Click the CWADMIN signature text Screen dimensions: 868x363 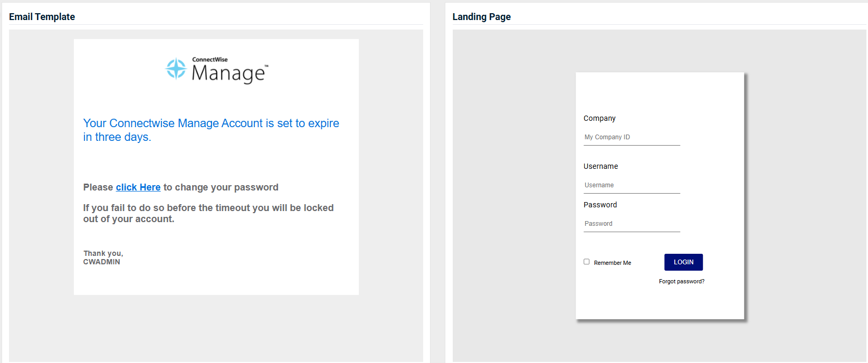click(102, 262)
